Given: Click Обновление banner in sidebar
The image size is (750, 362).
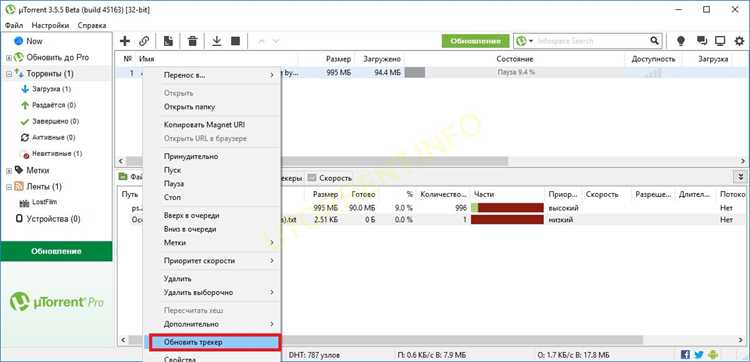Looking at the screenshot, I should point(56,251).
